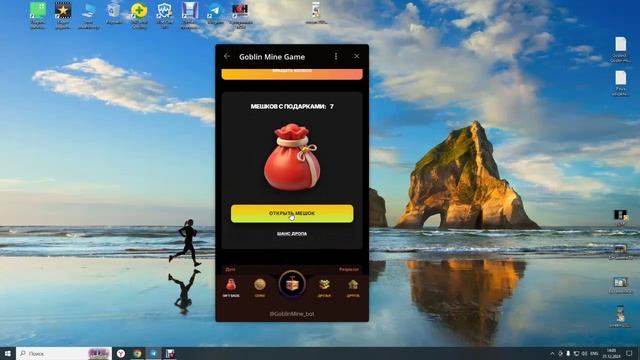Click the taskbar search box
Image resolution: width=640 pixels, height=360 pixels.
(x=64, y=353)
